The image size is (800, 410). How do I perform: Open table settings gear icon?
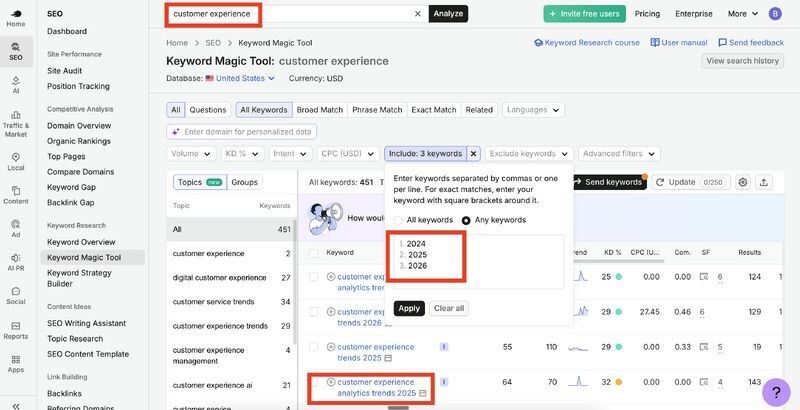point(743,182)
